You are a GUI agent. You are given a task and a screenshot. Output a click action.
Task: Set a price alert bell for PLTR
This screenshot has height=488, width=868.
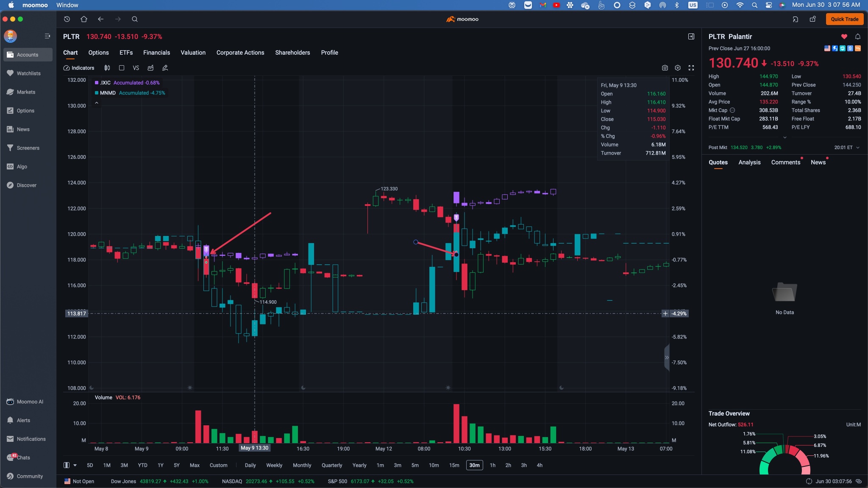pyautogui.click(x=858, y=36)
